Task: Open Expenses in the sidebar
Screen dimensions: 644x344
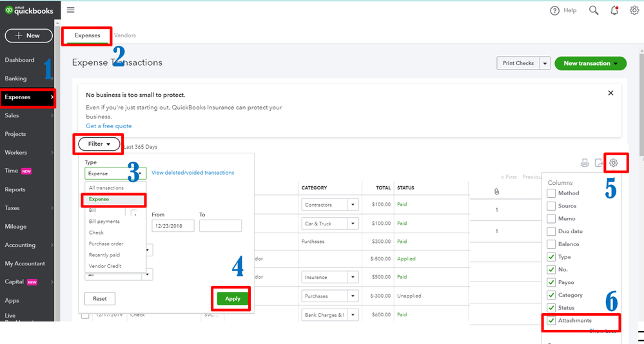Action: [27, 97]
